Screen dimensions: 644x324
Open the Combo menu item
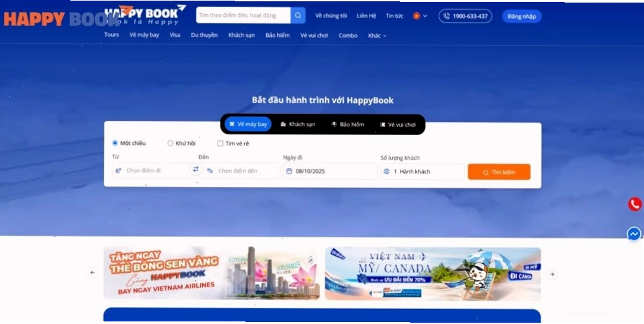(348, 36)
